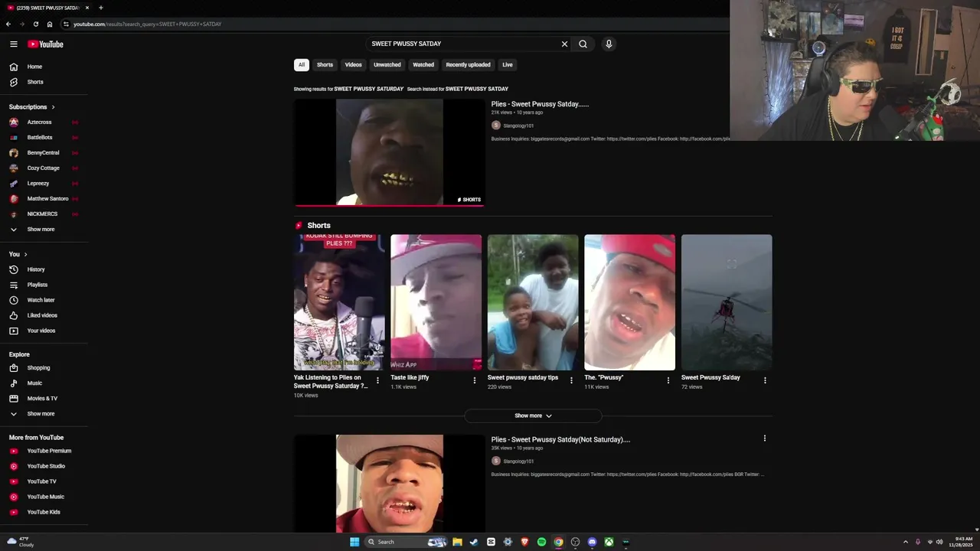Clear the search box with X
Screen dimensions: 980x551
[x=564, y=44]
